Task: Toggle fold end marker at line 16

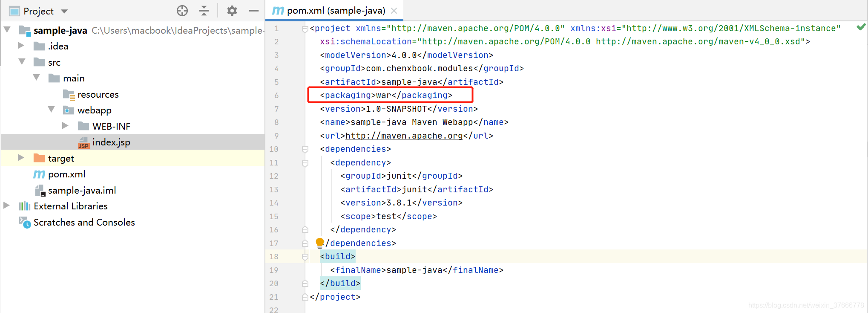Action: [305, 229]
